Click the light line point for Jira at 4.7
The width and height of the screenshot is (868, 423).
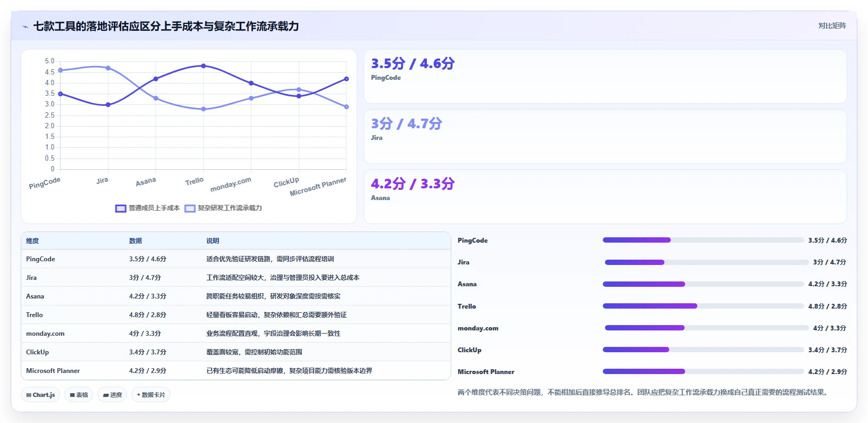[x=108, y=68]
